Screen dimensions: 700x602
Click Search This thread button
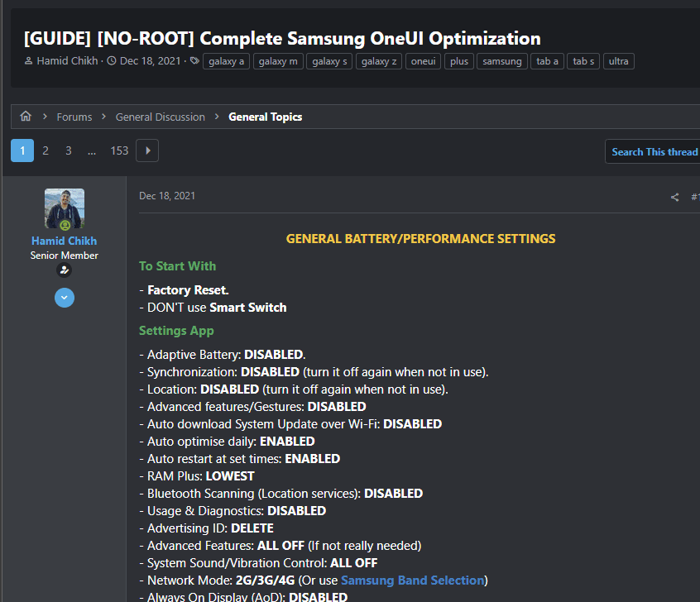tap(654, 151)
